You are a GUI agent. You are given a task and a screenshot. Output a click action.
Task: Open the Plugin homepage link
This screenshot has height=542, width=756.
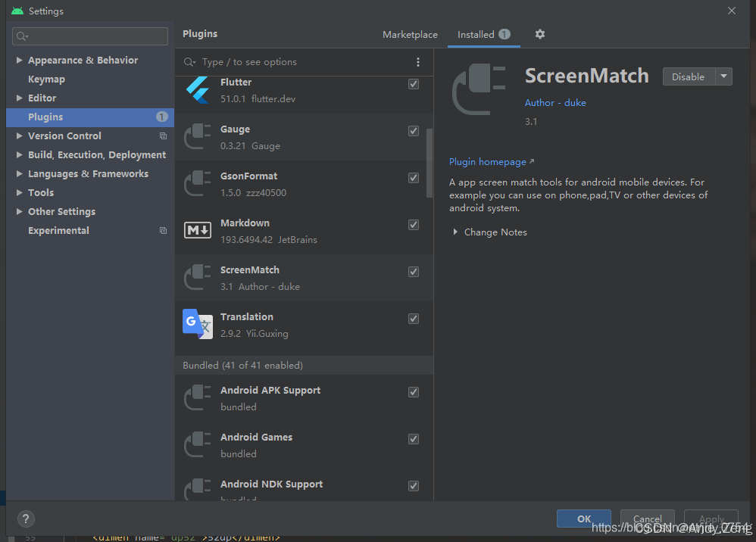(487, 161)
